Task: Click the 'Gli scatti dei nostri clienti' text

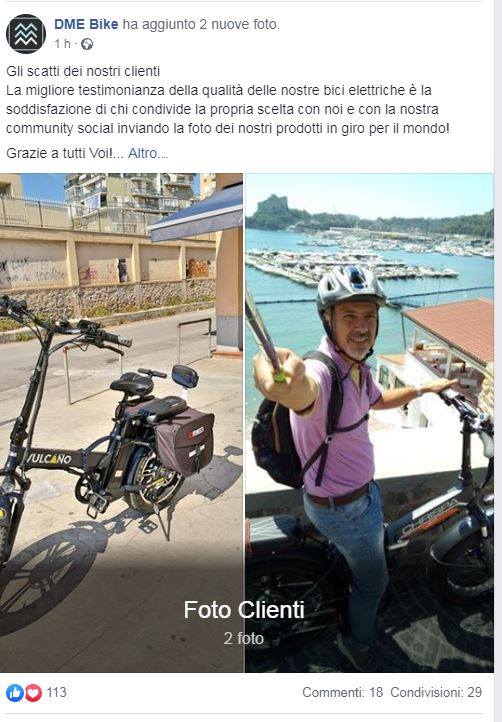Action: click(83, 71)
